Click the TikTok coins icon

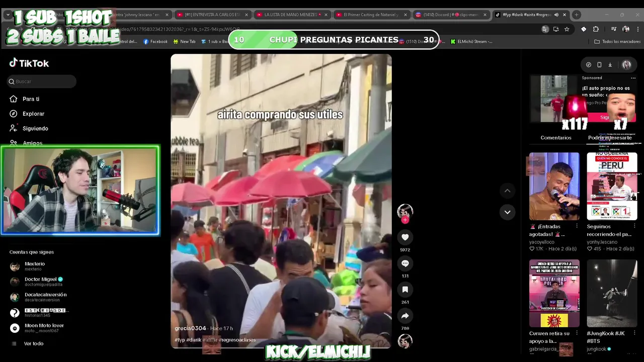[588, 64]
